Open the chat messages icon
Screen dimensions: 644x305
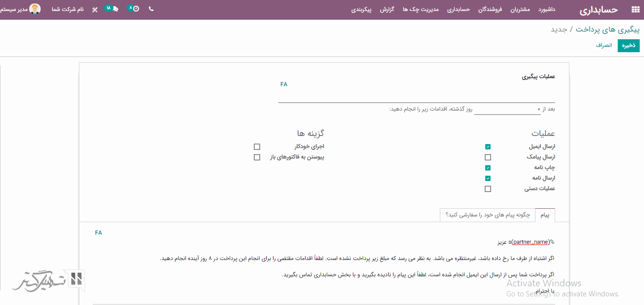(112, 9)
